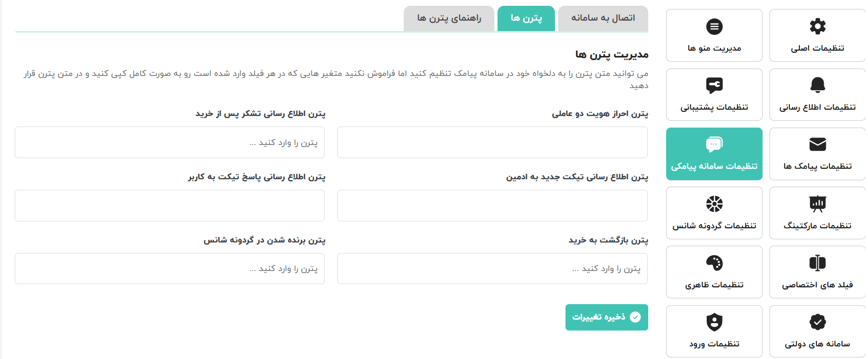The image size is (868, 359).
Task: Click the custom fields icon for فیلد های اختصاصی
Action: pyautogui.click(x=817, y=263)
